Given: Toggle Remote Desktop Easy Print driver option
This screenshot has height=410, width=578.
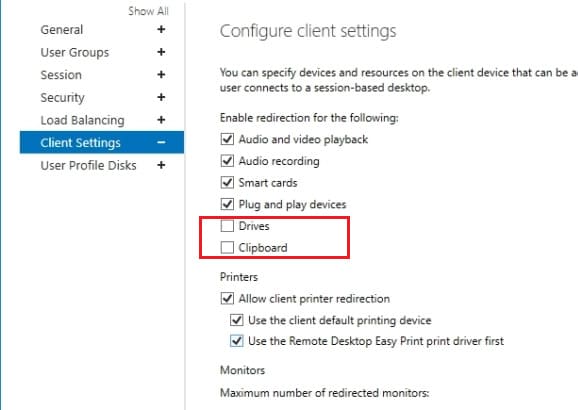Looking at the screenshot, I should (237, 341).
